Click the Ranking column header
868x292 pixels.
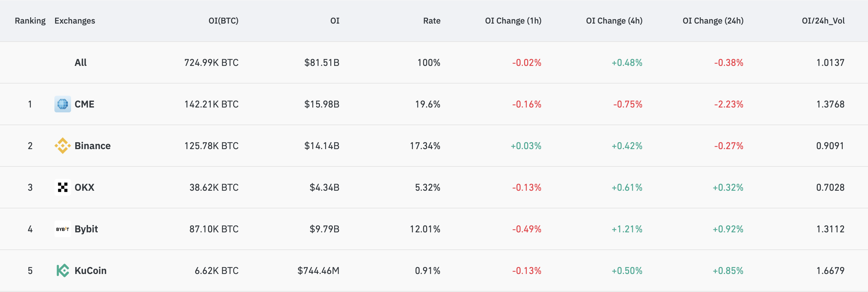30,20
